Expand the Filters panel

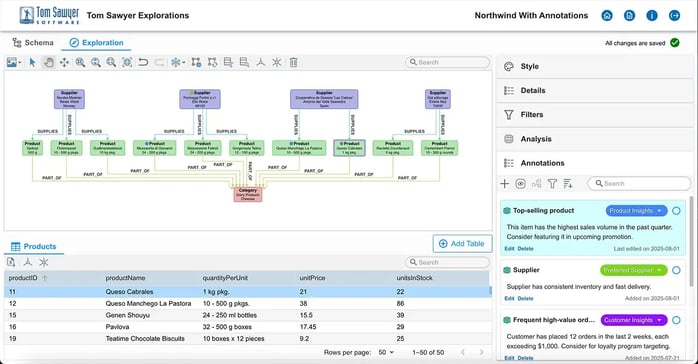click(x=594, y=115)
